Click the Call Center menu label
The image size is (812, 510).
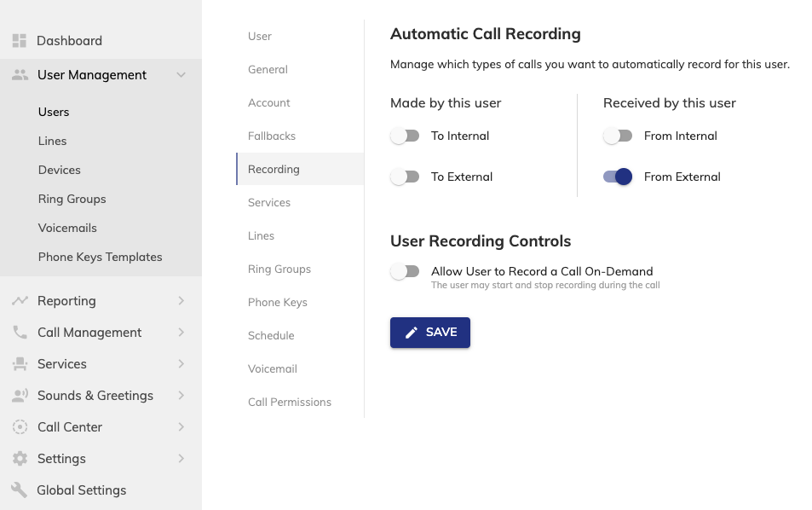[69, 427]
